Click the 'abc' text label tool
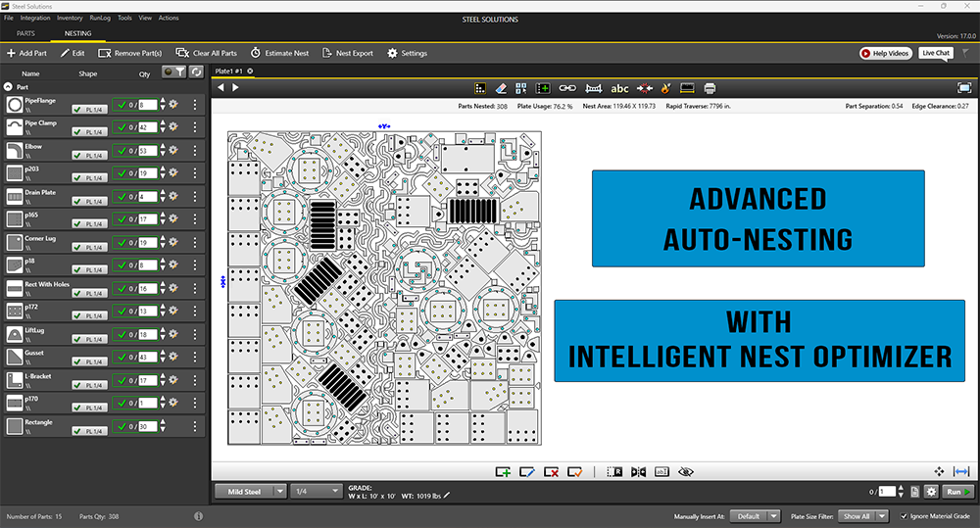 point(619,89)
